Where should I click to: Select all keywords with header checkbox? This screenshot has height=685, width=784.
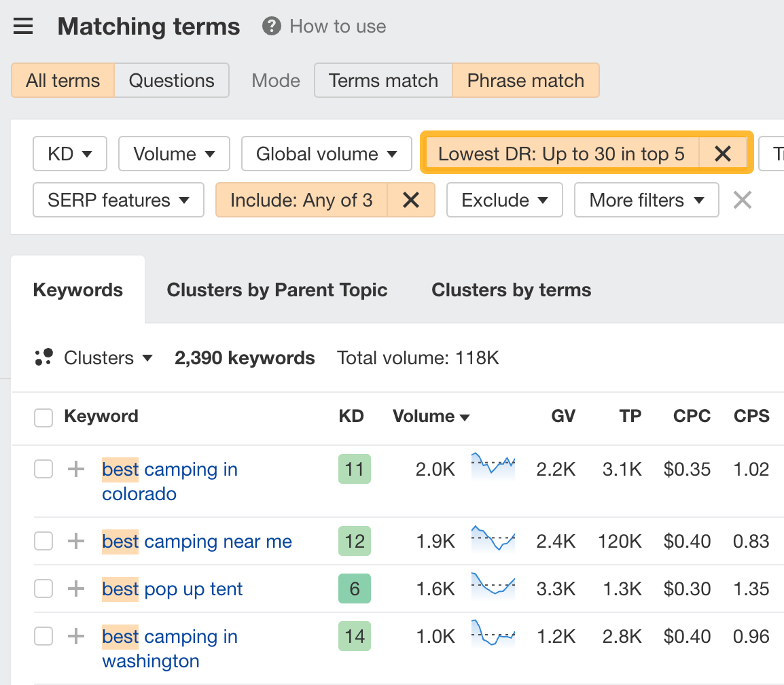(x=43, y=417)
